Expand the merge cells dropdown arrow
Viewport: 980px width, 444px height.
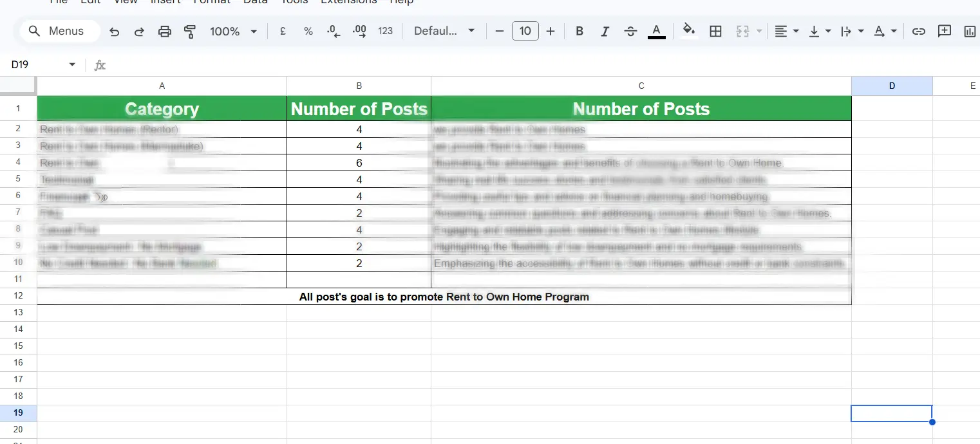[x=759, y=31]
